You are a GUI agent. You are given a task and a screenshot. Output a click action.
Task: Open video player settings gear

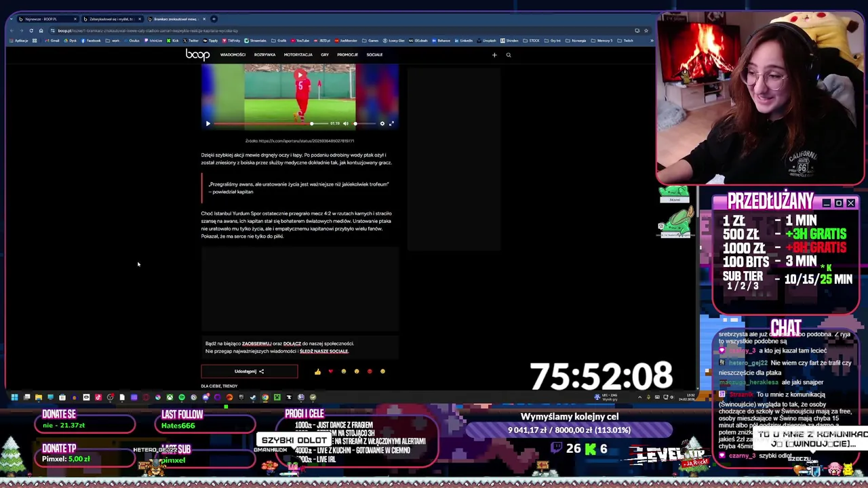[x=382, y=123]
